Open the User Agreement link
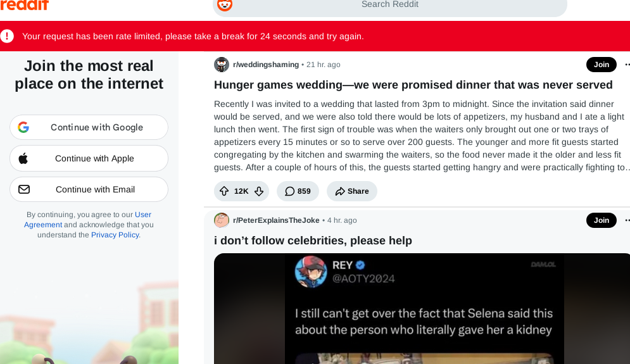 tap(87, 220)
